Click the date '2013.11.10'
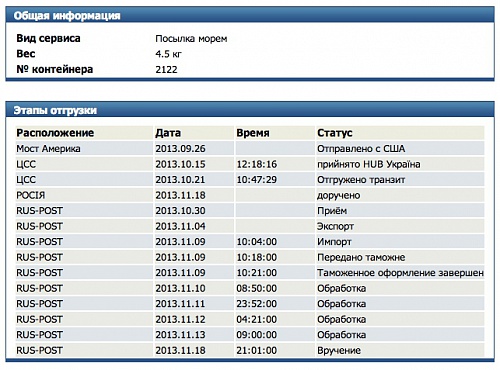The width and height of the screenshot is (500, 370). click(x=180, y=288)
